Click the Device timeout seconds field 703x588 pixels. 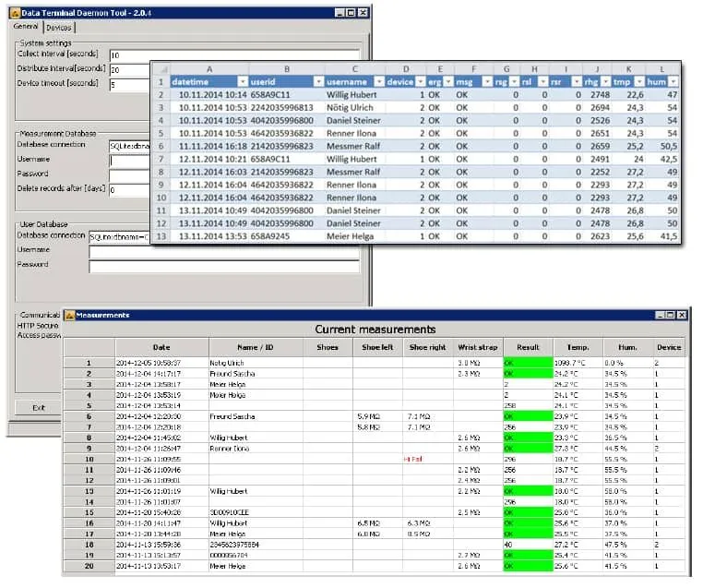(129, 85)
